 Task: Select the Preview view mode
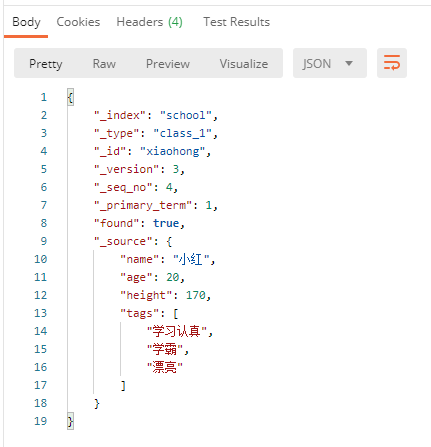coord(168,64)
